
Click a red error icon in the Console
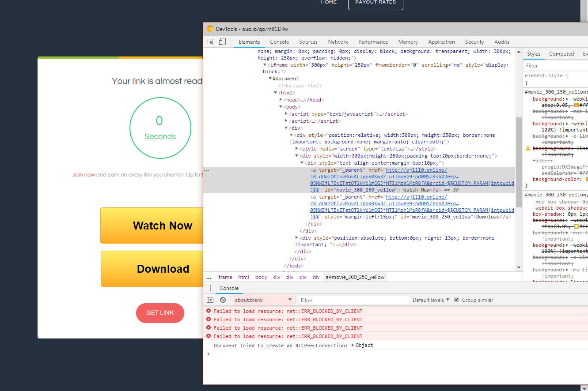coord(208,310)
